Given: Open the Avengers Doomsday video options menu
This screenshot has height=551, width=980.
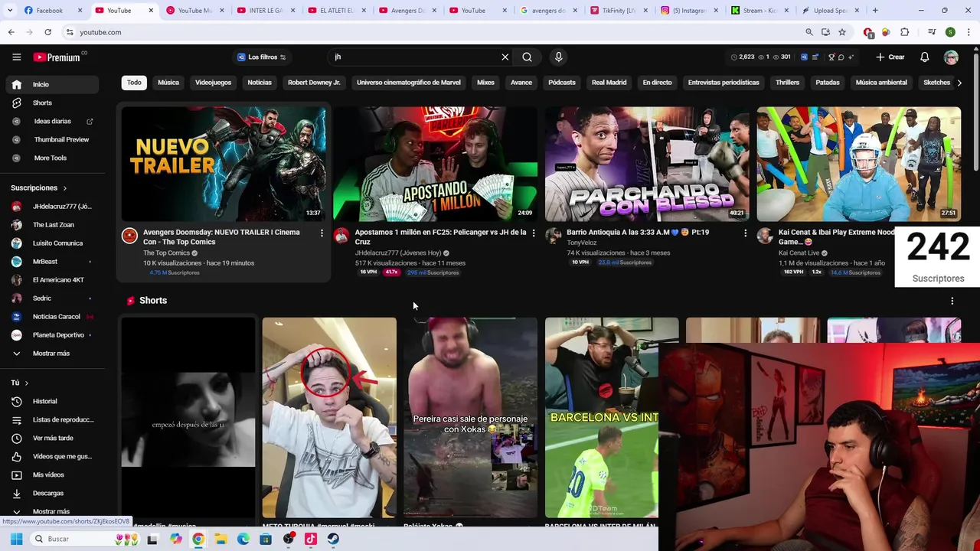Looking at the screenshot, I should coord(322,233).
